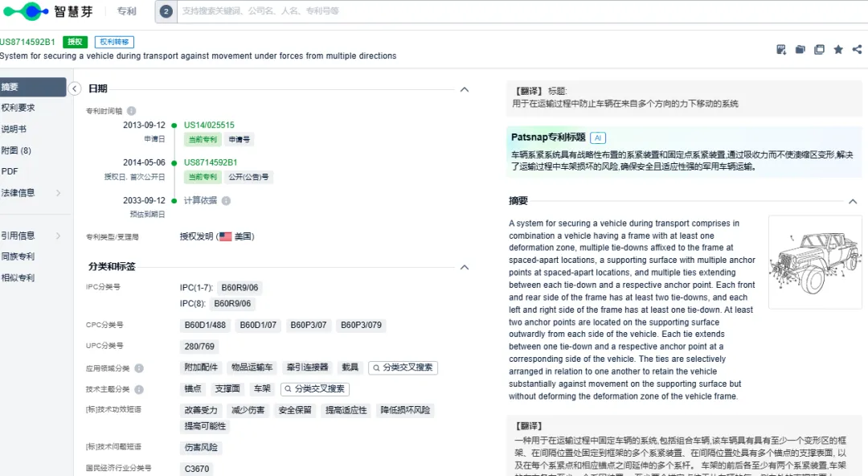Click the 降低损坏风险 effect tag

pyautogui.click(x=405, y=411)
